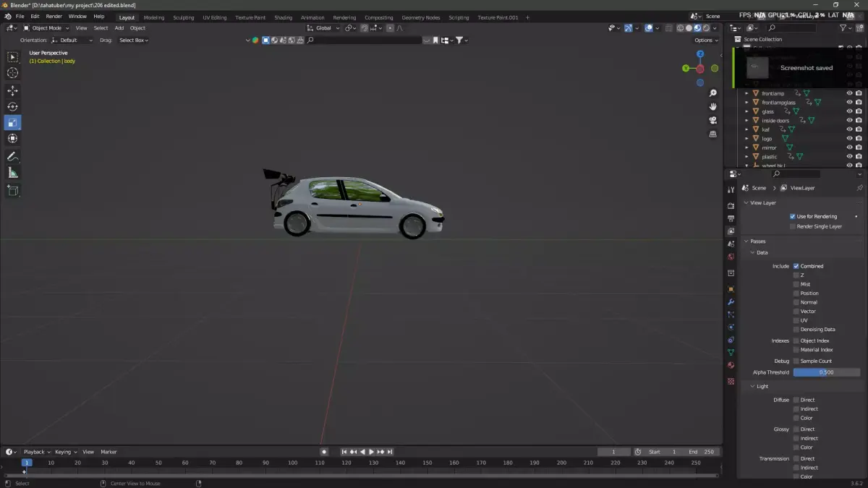Viewport: 868px width, 488px height.
Task: Open the Render properties tab
Action: [731, 206]
